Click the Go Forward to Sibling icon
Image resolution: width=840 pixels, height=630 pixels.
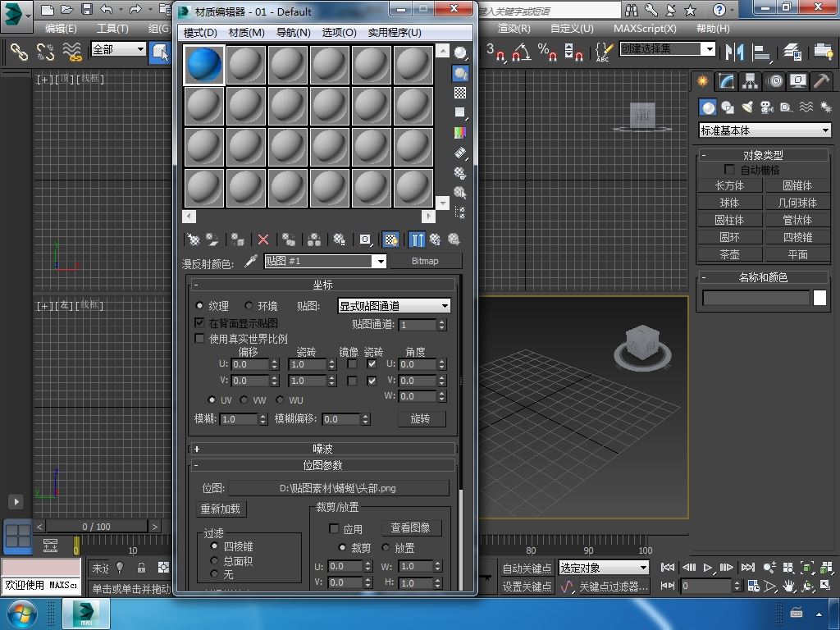454,240
